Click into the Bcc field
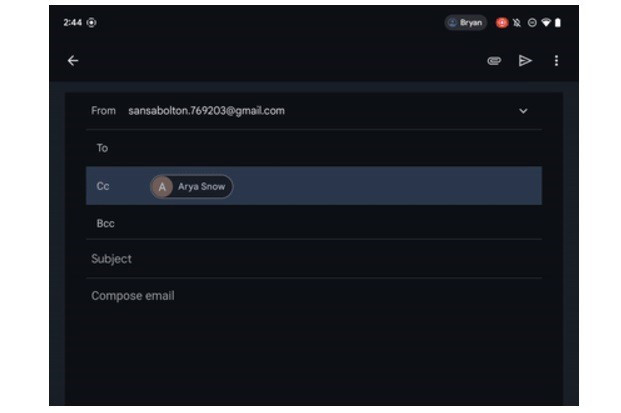The width and height of the screenshot is (621, 413). coord(314,223)
